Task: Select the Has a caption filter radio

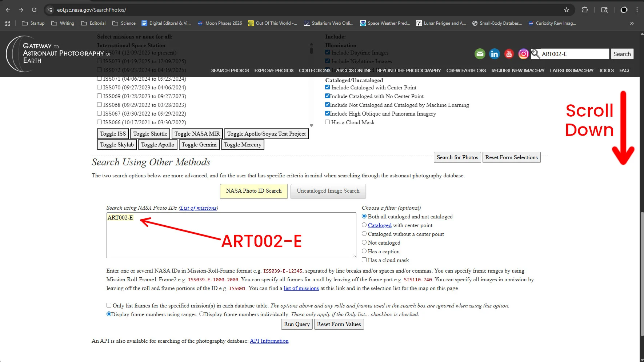Action: click(364, 251)
